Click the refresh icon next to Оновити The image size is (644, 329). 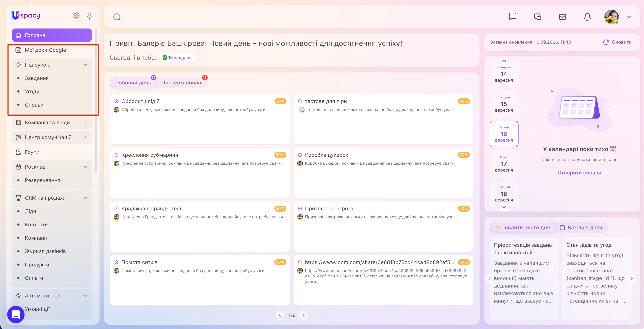point(606,42)
